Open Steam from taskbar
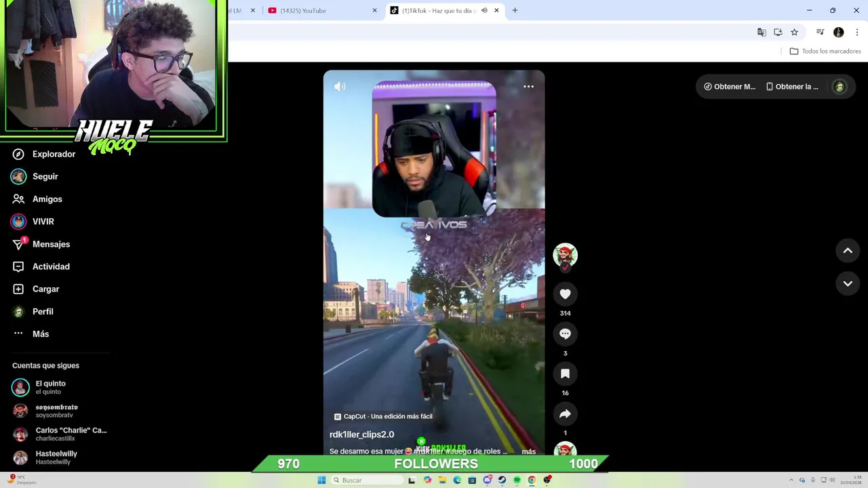The image size is (868, 488). [502, 480]
